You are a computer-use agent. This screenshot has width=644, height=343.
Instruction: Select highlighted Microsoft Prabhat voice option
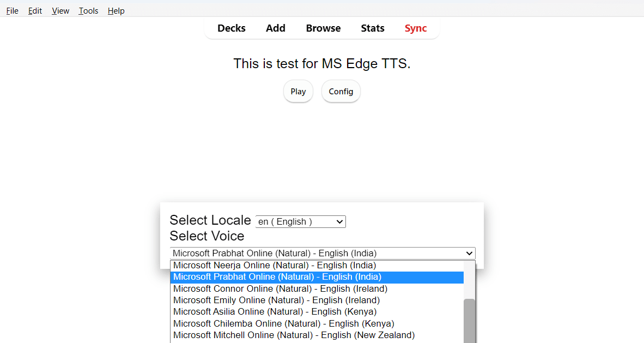click(x=317, y=277)
